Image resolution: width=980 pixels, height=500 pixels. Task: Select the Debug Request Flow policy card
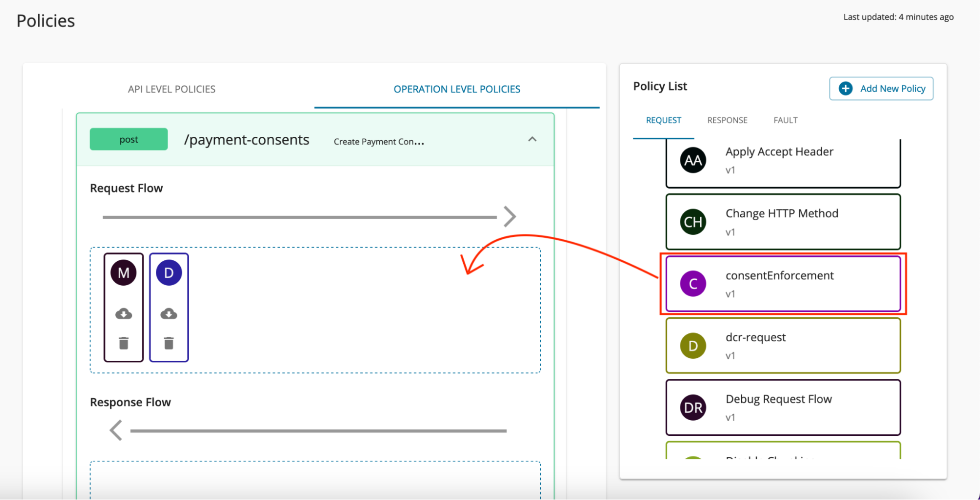(783, 407)
